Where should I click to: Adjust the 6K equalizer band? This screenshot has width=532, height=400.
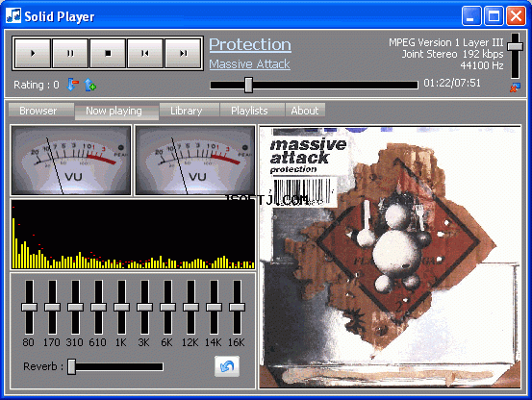[167, 307]
